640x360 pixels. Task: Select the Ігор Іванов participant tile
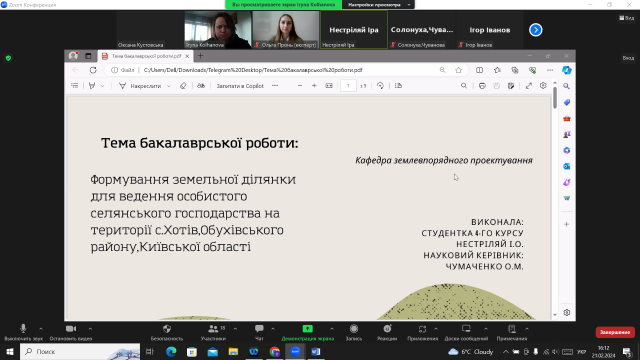tap(489, 30)
